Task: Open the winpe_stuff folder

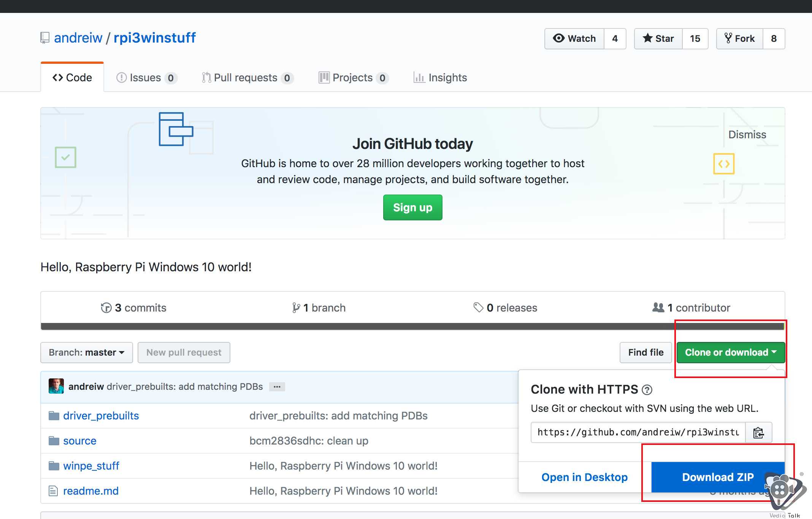Action: pos(91,466)
